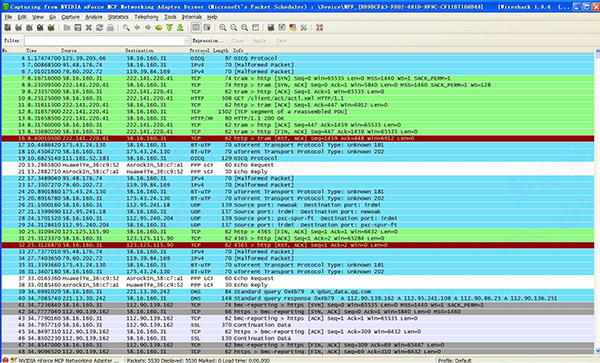Open the Analyze menu

pyautogui.click(x=94, y=17)
